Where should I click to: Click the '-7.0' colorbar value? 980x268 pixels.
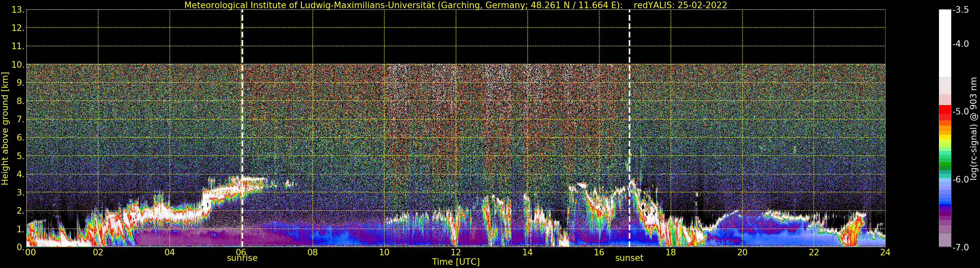point(960,248)
